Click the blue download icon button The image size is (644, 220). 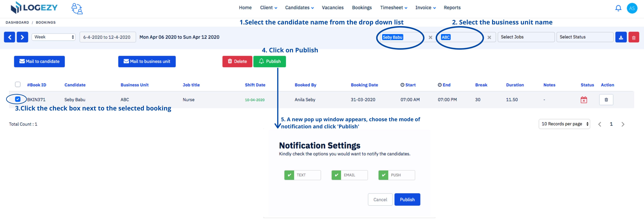click(621, 37)
